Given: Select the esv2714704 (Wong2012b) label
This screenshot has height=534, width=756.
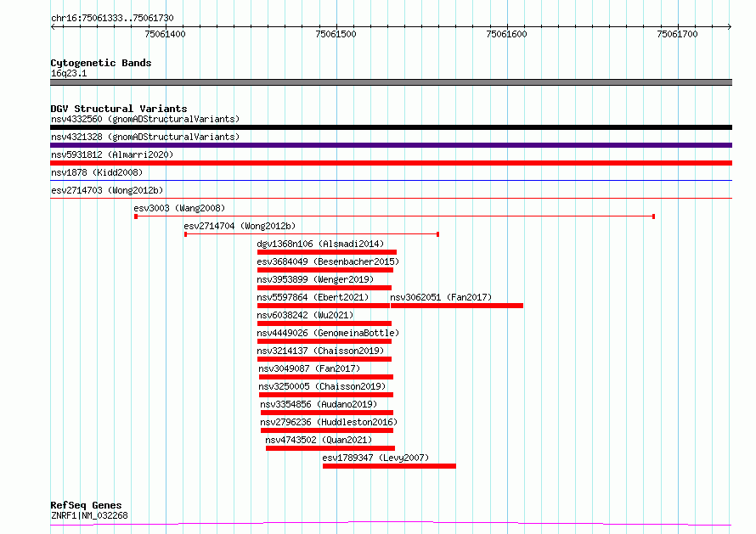Looking at the screenshot, I should click(240, 226).
